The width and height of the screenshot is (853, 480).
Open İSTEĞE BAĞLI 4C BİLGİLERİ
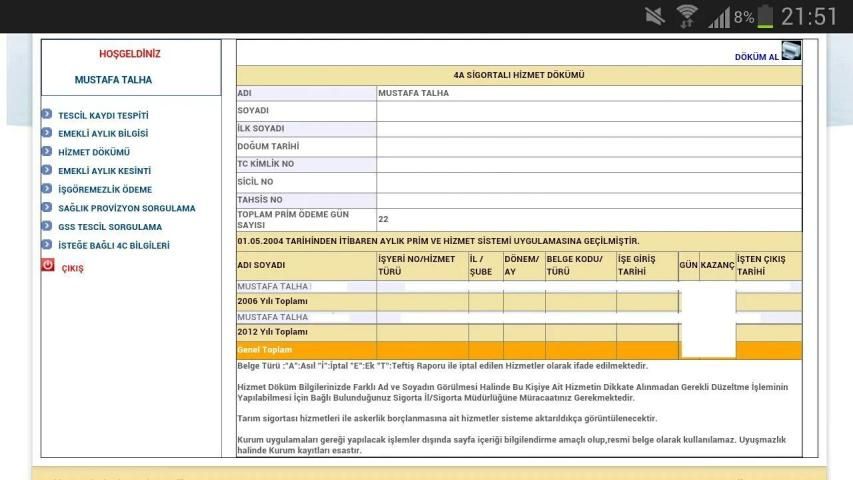pyautogui.click(x=114, y=246)
